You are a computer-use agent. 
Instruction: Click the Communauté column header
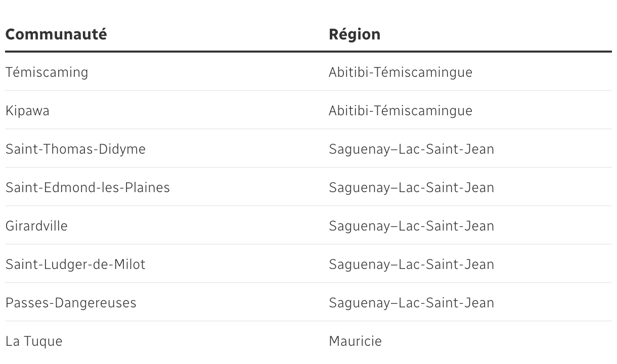click(x=56, y=34)
